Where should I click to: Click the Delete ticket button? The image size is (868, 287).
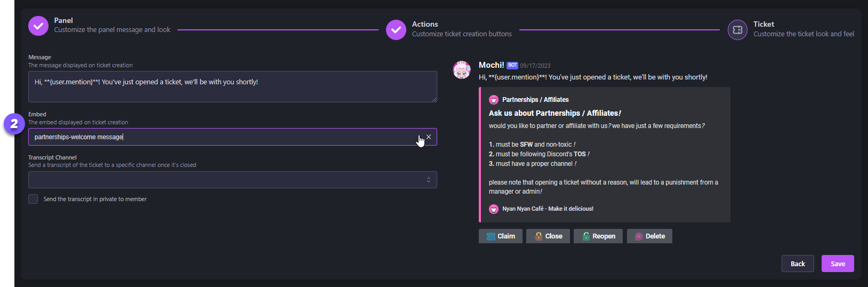(x=649, y=236)
